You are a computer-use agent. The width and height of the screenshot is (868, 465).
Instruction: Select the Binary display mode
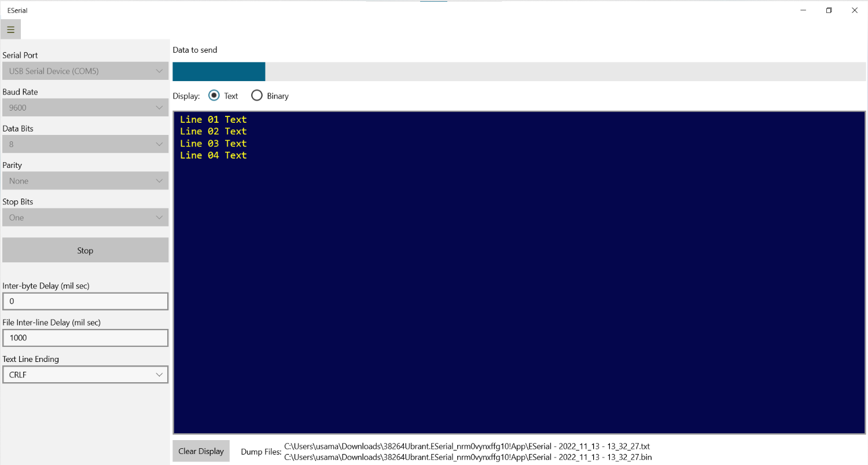click(257, 95)
